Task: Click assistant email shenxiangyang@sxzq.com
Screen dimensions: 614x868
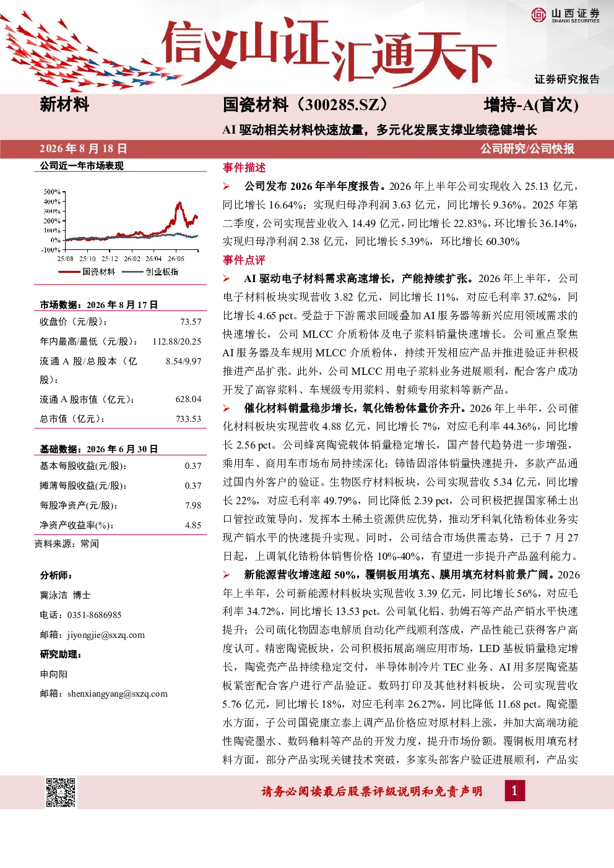Action: pos(117,694)
